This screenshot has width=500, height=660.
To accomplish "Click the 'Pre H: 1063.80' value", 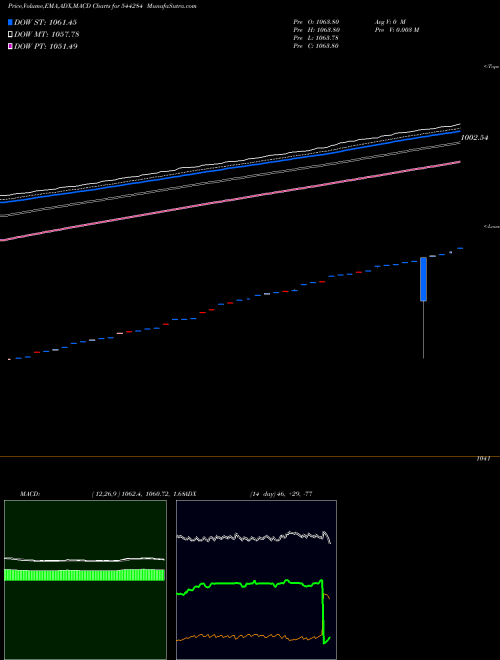I will coord(316,30).
